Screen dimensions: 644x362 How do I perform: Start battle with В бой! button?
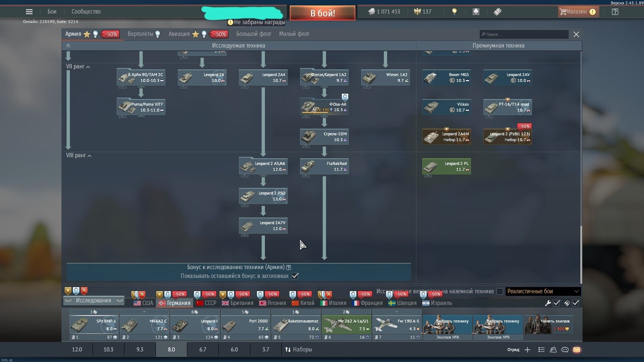[x=322, y=13]
